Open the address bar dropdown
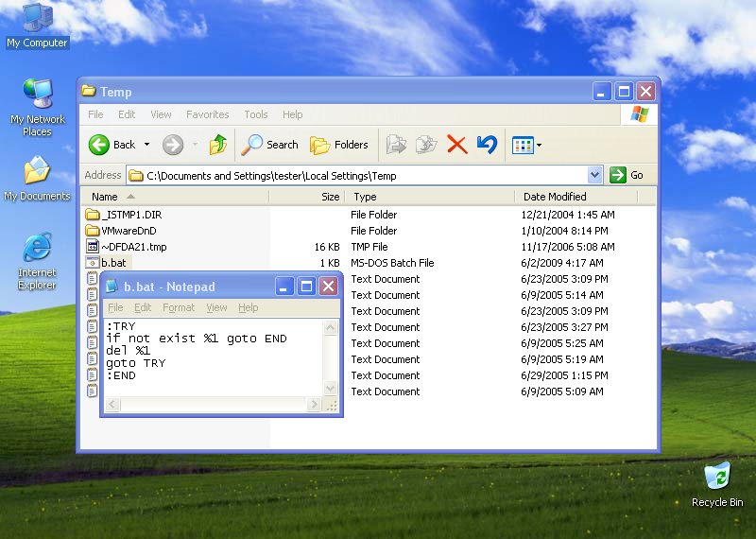756x539 pixels. point(595,175)
